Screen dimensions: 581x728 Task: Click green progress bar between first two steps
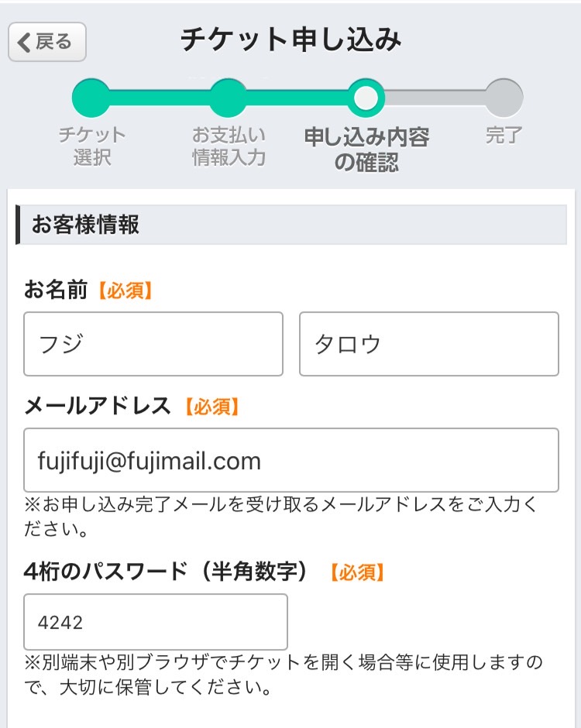[160, 98]
